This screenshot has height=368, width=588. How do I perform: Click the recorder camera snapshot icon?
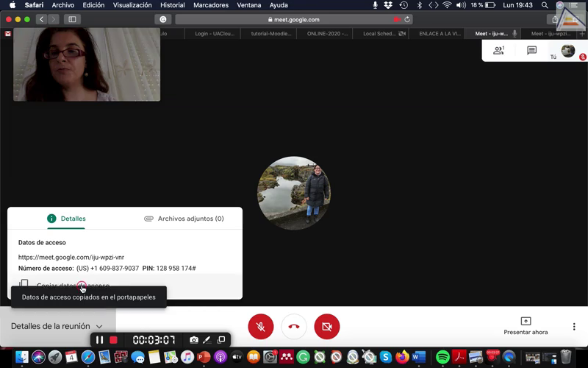click(193, 340)
